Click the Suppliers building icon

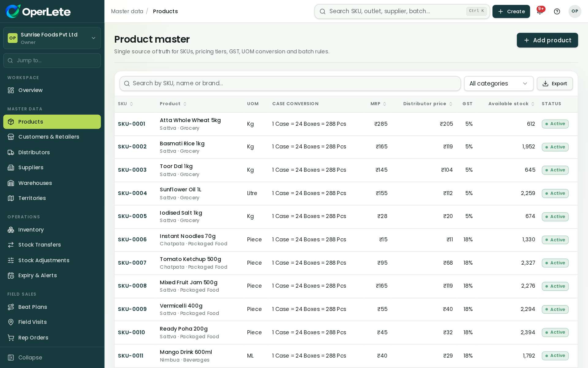[x=11, y=167]
